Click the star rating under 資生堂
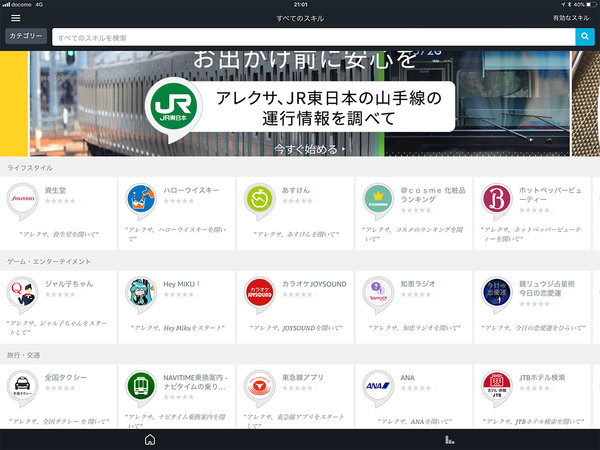 click(60, 201)
